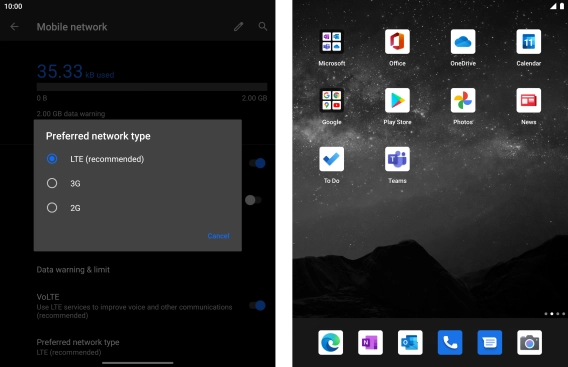
Task: Open Outlook from the dock
Action: pyautogui.click(x=410, y=342)
